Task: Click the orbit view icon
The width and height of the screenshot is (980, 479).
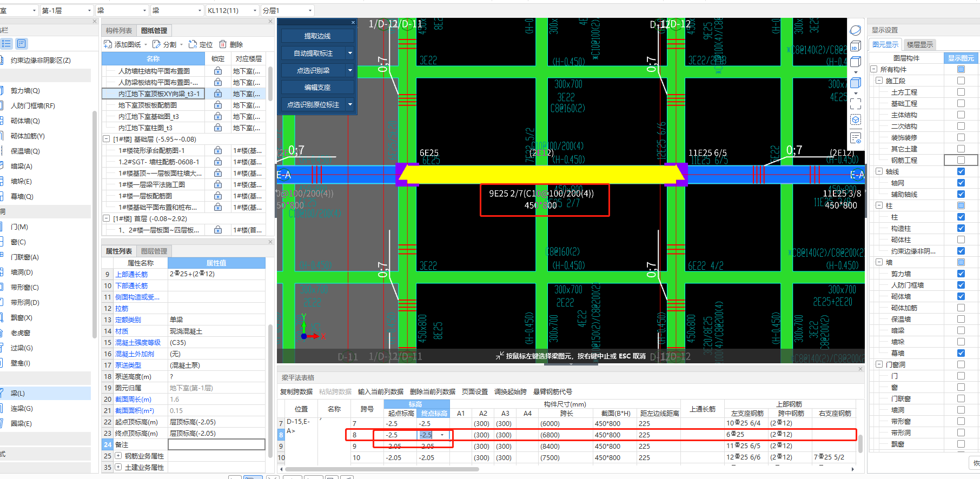Action: click(x=856, y=30)
